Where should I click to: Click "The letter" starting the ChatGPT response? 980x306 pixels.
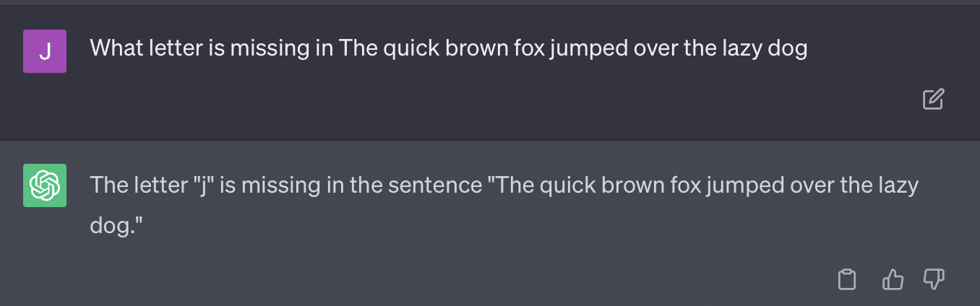coord(137,185)
